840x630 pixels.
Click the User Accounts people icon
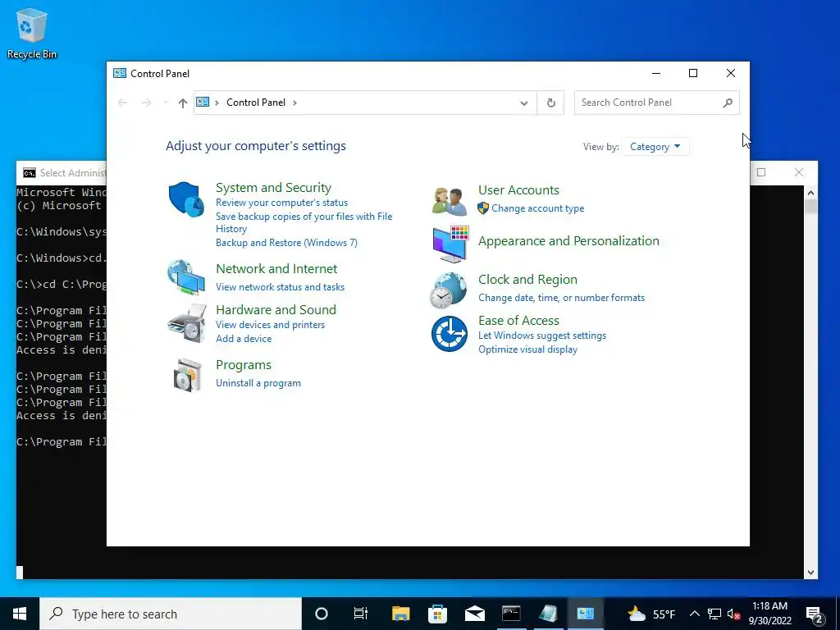pyautogui.click(x=450, y=202)
